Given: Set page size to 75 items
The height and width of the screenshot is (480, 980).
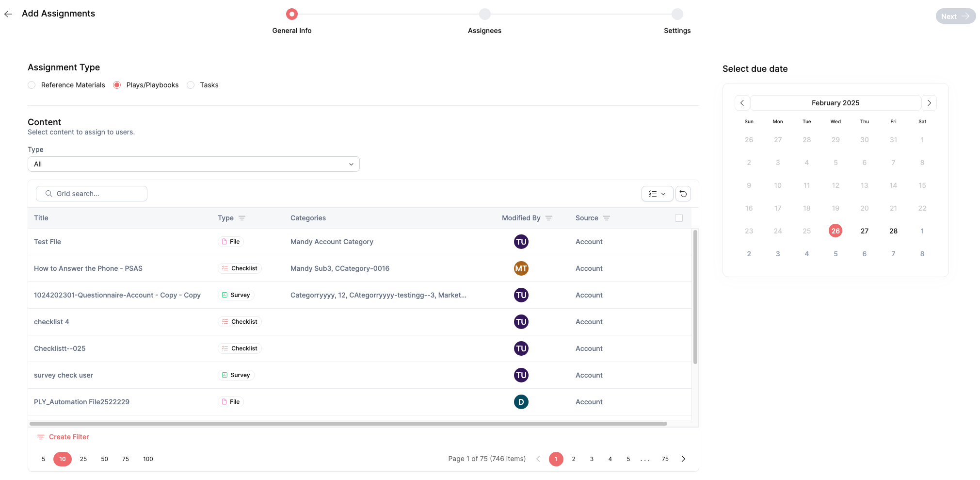Looking at the screenshot, I should tap(126, 459).
